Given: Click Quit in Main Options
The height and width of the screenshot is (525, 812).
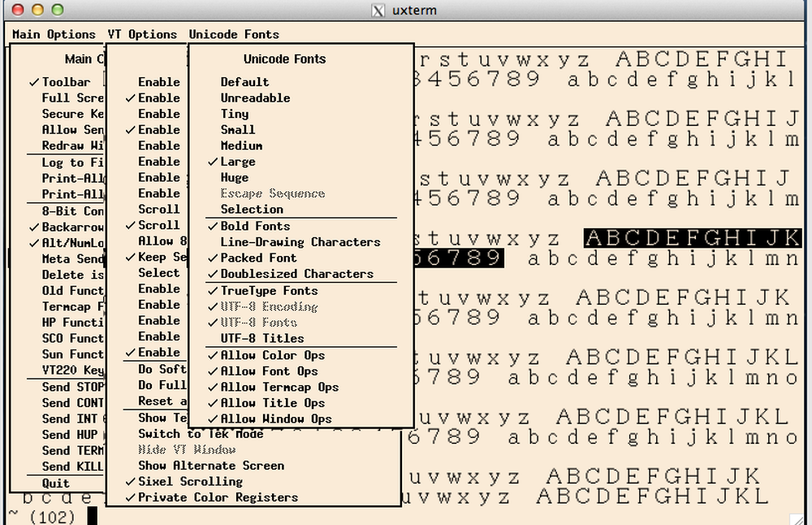Looking at the screenshot, I should [x=55, y=484].
